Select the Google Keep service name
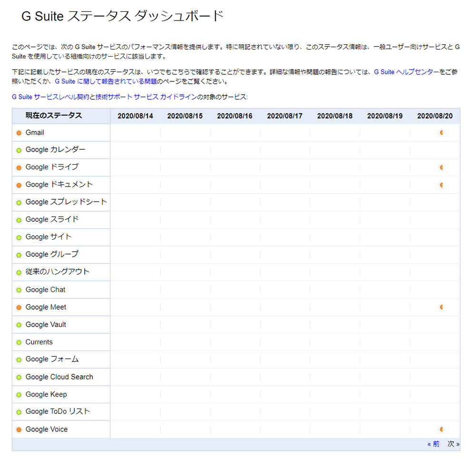Screen dimensions: 476x459 (x=46, y=394)
